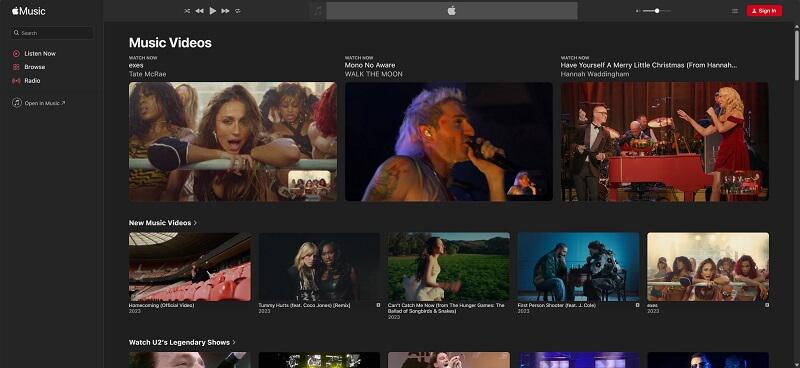Viewport: 800px width, 368px height.
Task: Skip to the previous track
Action: [199, 11]
